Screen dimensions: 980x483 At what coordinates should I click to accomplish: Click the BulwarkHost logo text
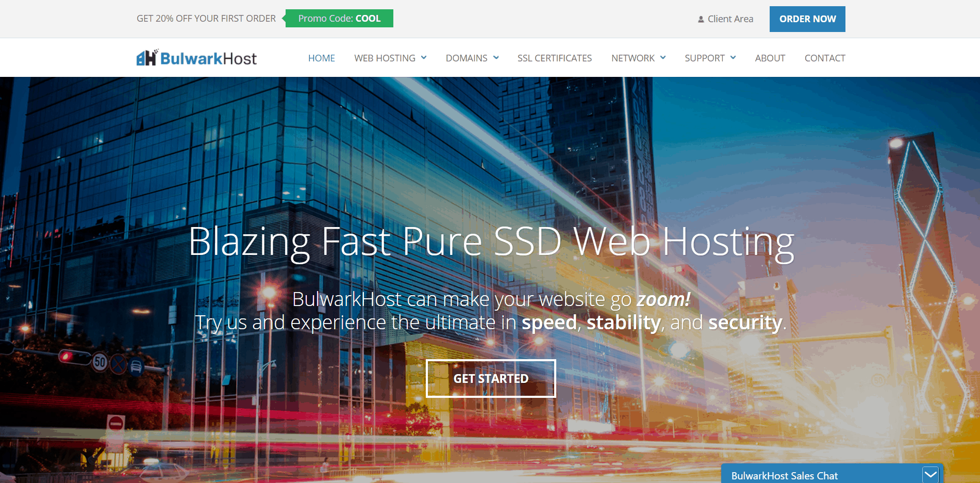click(208, 58)
